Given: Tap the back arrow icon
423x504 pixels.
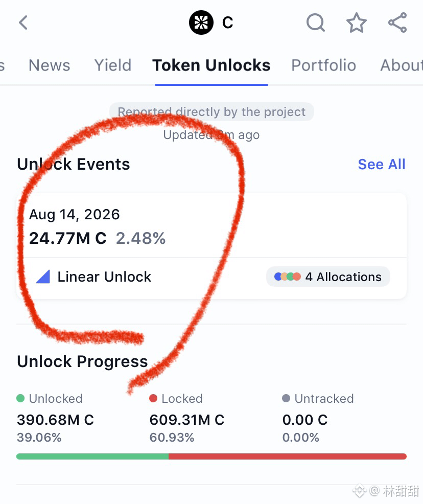Looking at the screenshot, I should [23, 22].
